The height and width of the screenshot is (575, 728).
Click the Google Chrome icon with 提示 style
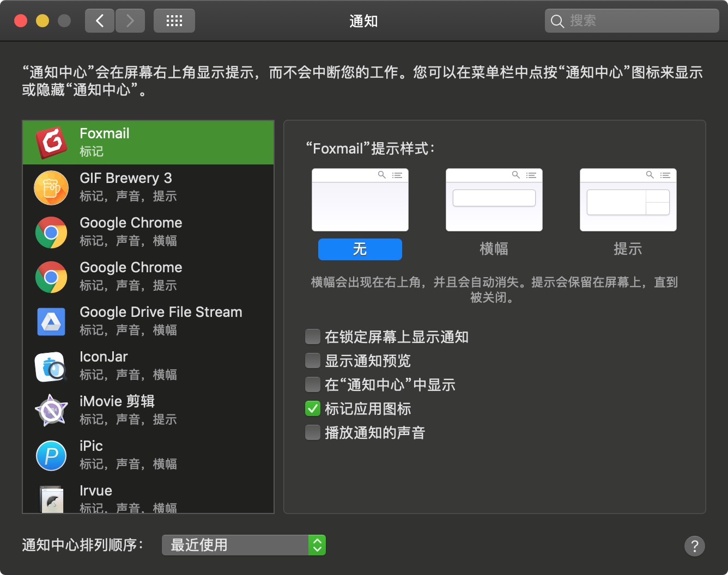(x=51, y=277)
